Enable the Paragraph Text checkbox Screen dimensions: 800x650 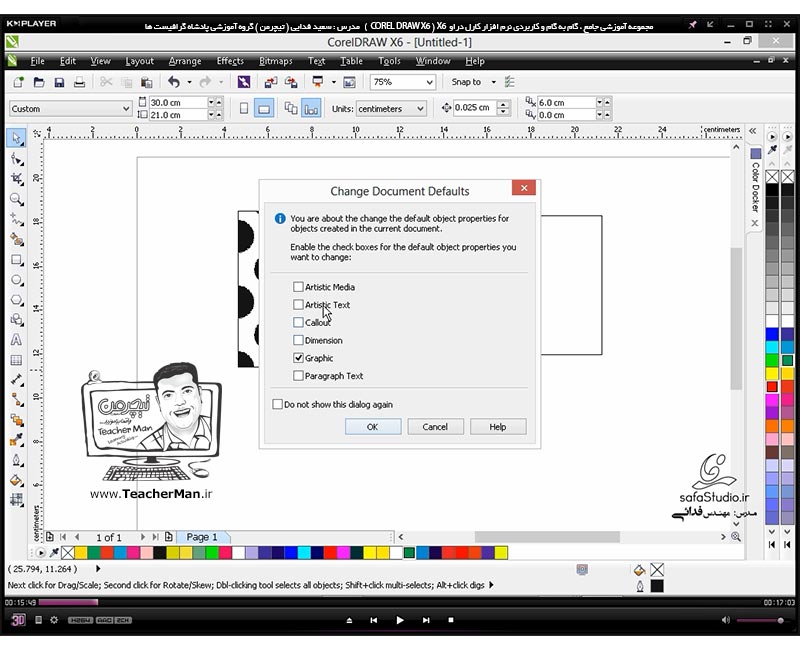pyautogui.click(x=298, y=376)
